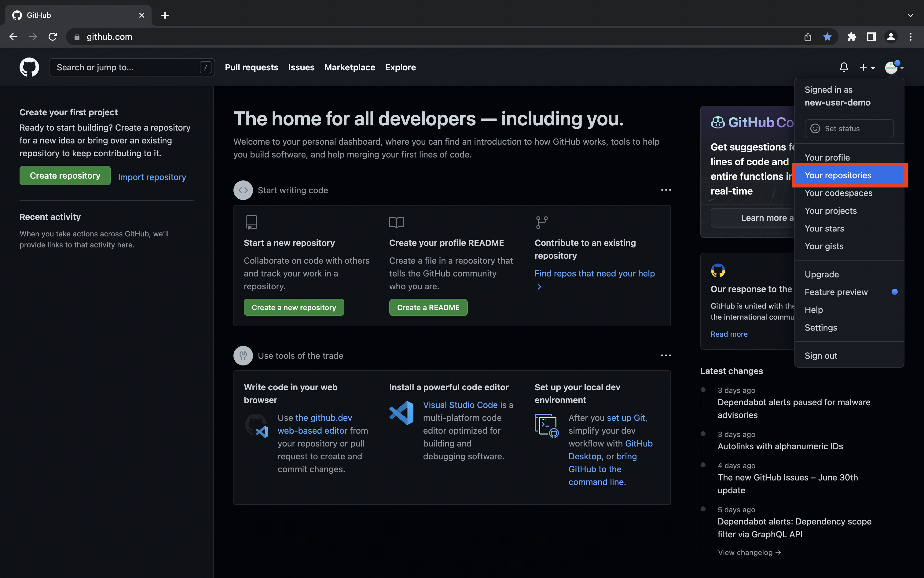
Task: Open the notifications bell
Action: coord(844,67)
